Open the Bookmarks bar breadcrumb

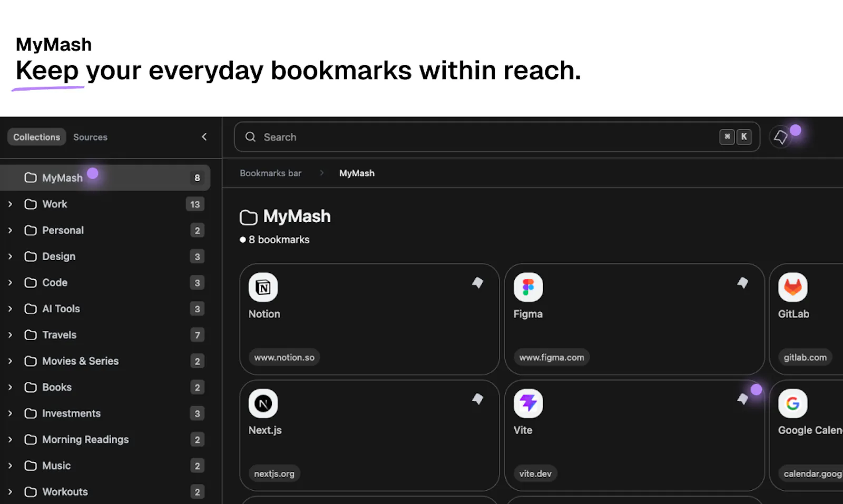(271, 173)
